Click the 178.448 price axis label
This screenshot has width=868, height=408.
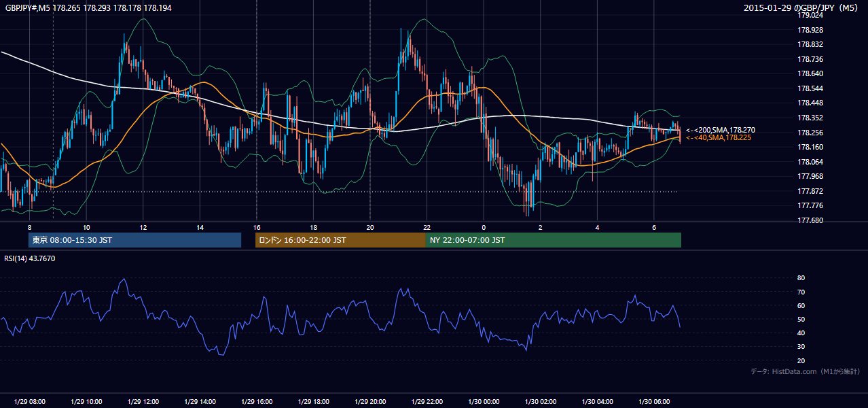pos(810,103)
